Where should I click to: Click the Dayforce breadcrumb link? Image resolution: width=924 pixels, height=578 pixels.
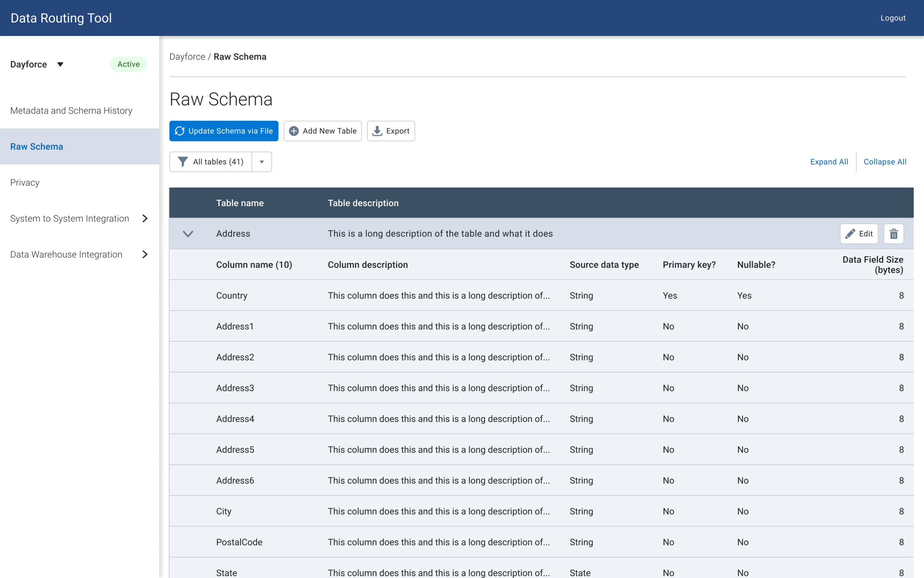(x=187, y=57)
